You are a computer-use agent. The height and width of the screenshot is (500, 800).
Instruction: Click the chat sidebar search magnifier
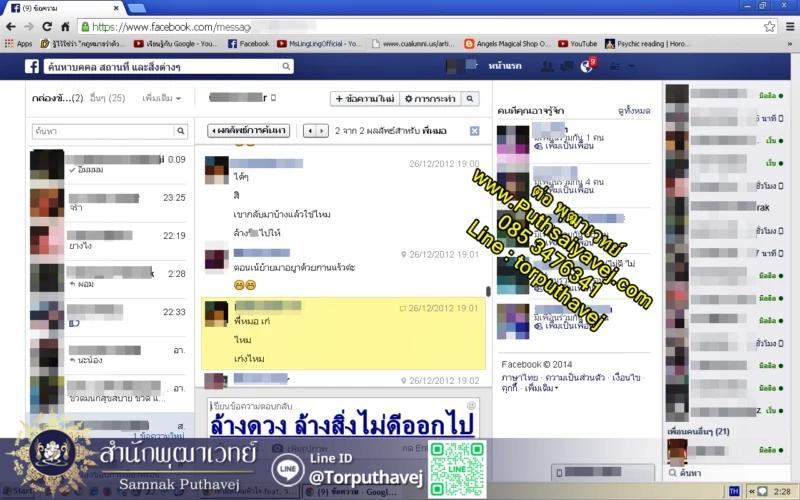pyautogui.click(x=673, y=473)
